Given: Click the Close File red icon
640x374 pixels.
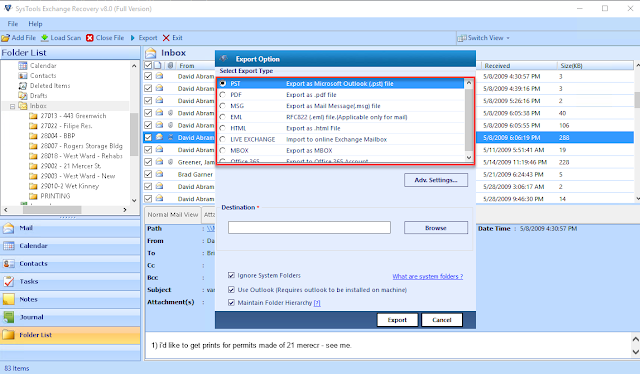Looking at the screenshot, I should tap(90, 38).
